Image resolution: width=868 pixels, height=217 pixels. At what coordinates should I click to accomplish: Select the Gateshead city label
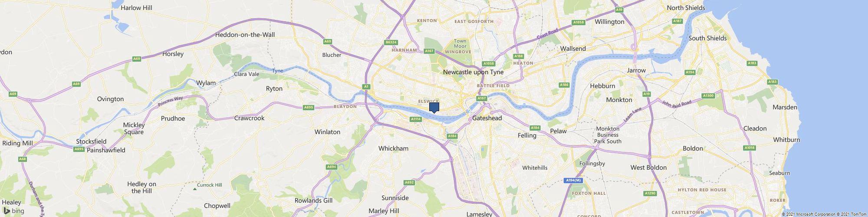487,118
